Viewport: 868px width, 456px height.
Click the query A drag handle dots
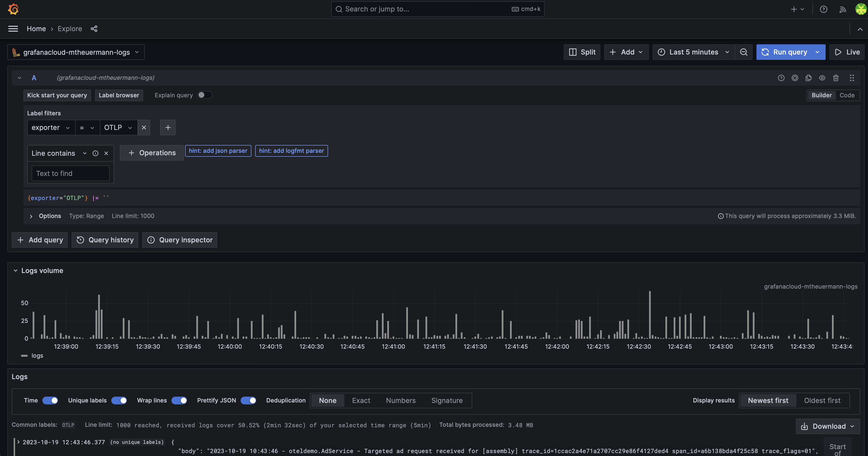pos(852,78)
